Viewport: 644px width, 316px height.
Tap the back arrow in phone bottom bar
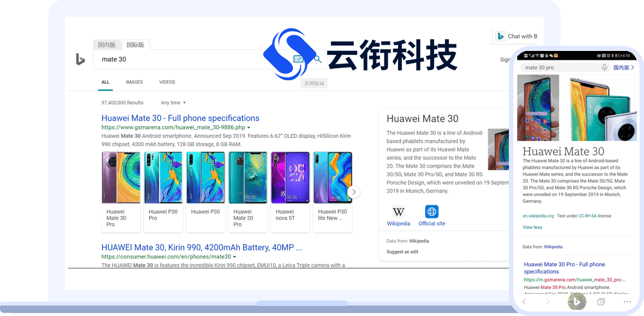(524, 302)
